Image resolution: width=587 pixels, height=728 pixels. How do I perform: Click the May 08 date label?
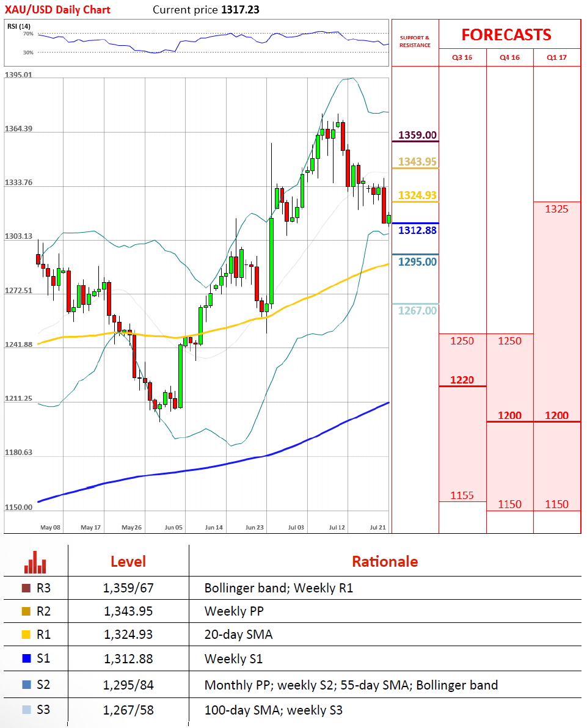[x=50, y=528]
